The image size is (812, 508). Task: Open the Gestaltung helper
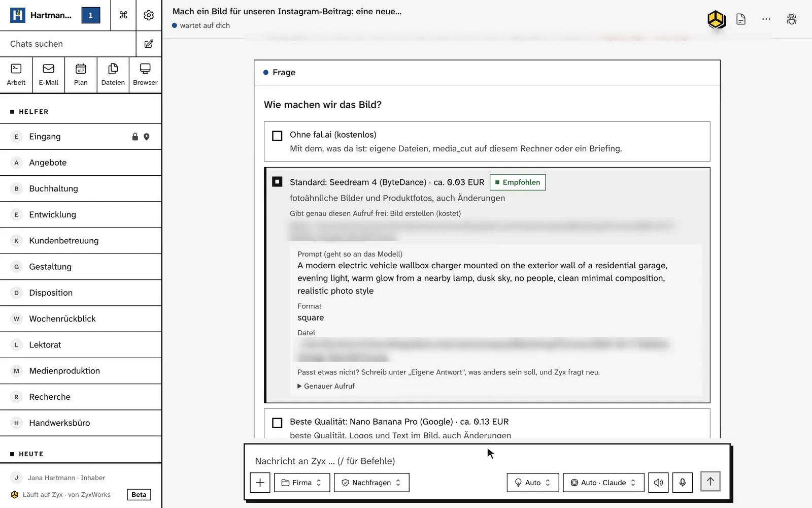81,267
